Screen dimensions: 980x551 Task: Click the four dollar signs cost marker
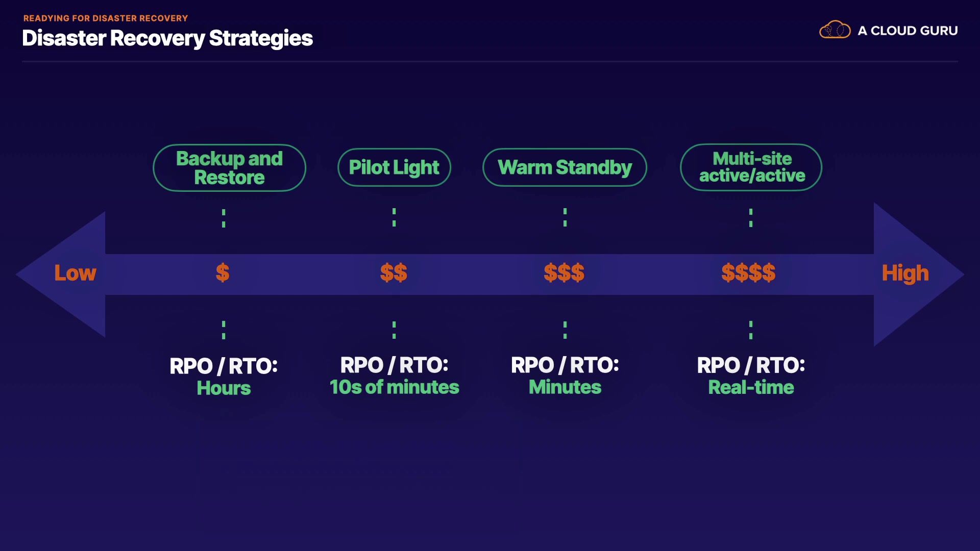tap(748, 273)
